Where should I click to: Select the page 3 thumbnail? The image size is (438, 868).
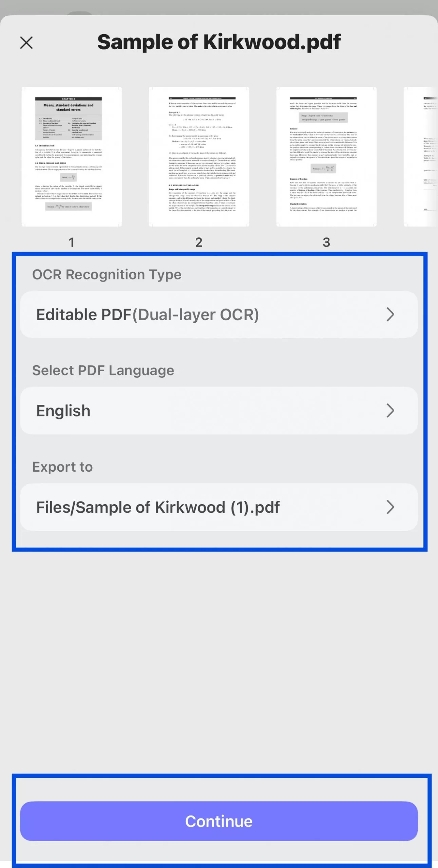[326, 156]
